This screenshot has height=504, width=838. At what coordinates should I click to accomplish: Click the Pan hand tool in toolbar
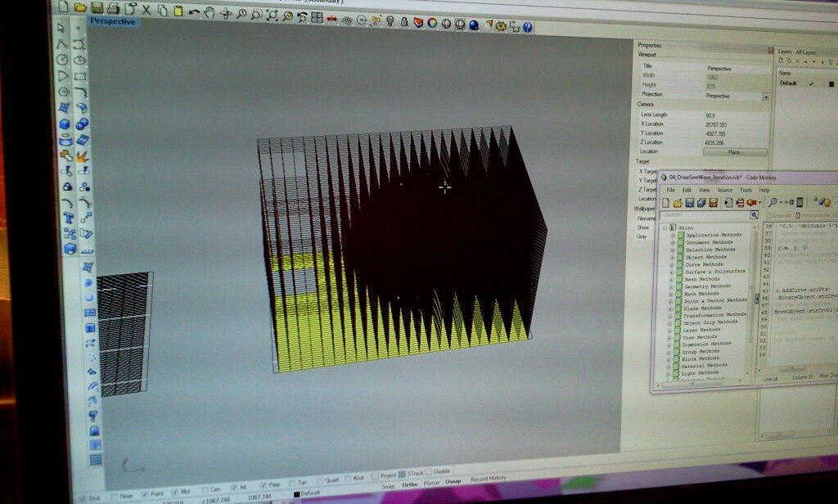tap(209, 12)
